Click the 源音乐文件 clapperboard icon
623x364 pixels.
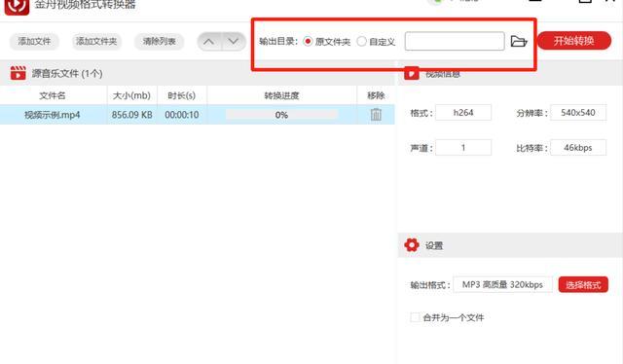[x=18, y=73]
